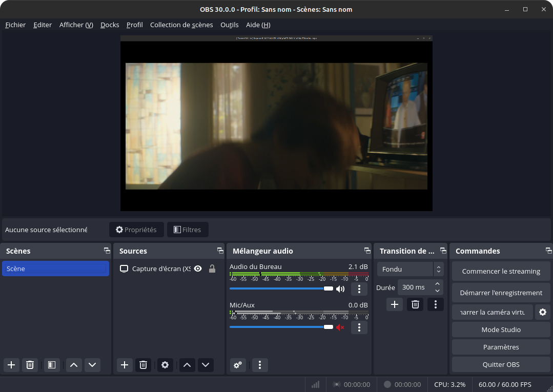Add a new scene with plus icon

tap(11, 365)
